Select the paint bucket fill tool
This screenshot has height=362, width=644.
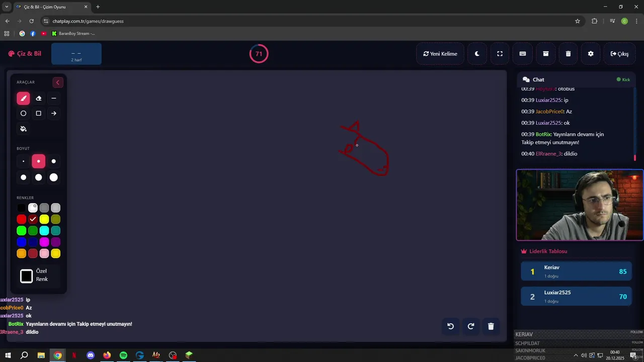point(23,129)
